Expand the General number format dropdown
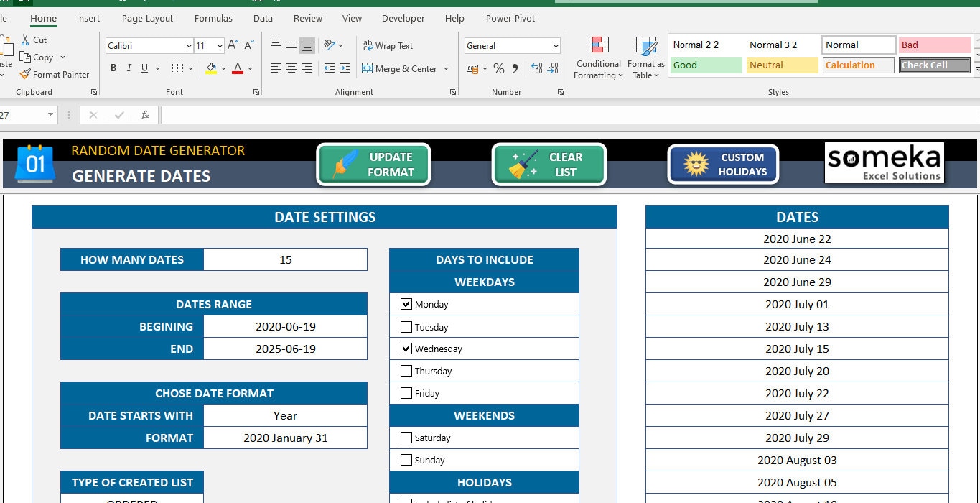The width and height of the screenshot is (980, 503). tap(555, 45)
